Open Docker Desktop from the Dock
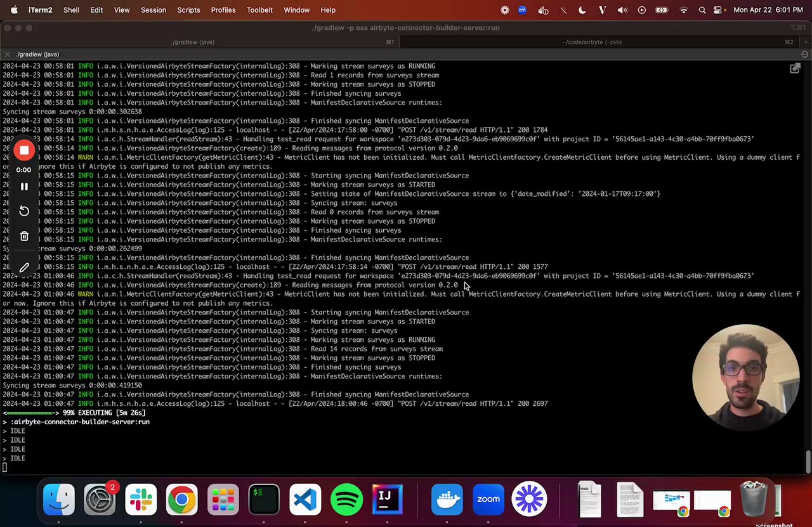The width and height of the screenshot is (812, 527). tap(447, 500)
